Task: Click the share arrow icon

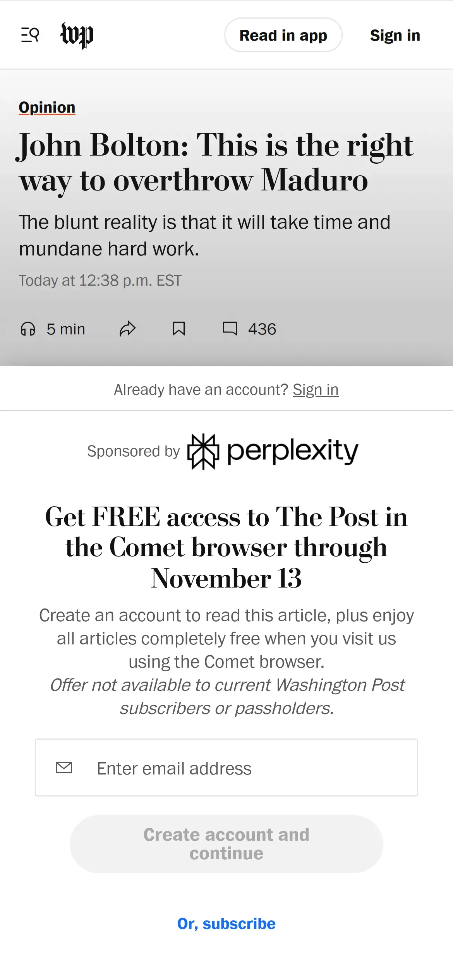Action: tap(128, 329)
